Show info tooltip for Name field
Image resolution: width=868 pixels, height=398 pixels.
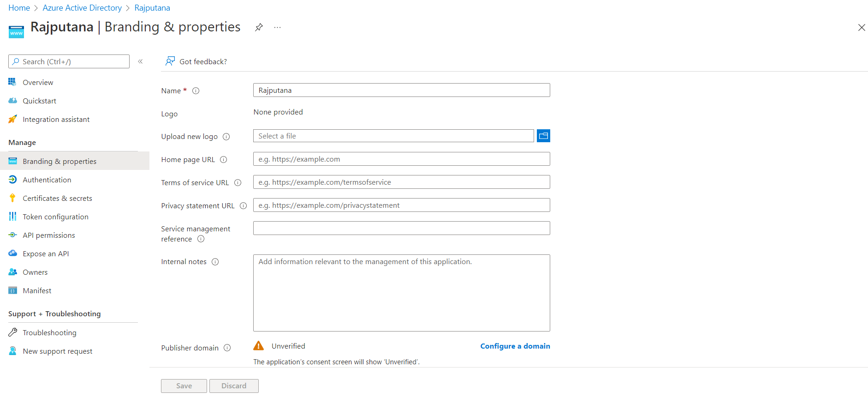pyautogui.click(x=196, y=91)
